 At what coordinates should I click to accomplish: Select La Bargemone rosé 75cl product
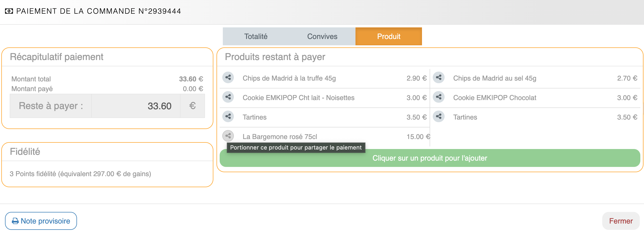[280, 137]
